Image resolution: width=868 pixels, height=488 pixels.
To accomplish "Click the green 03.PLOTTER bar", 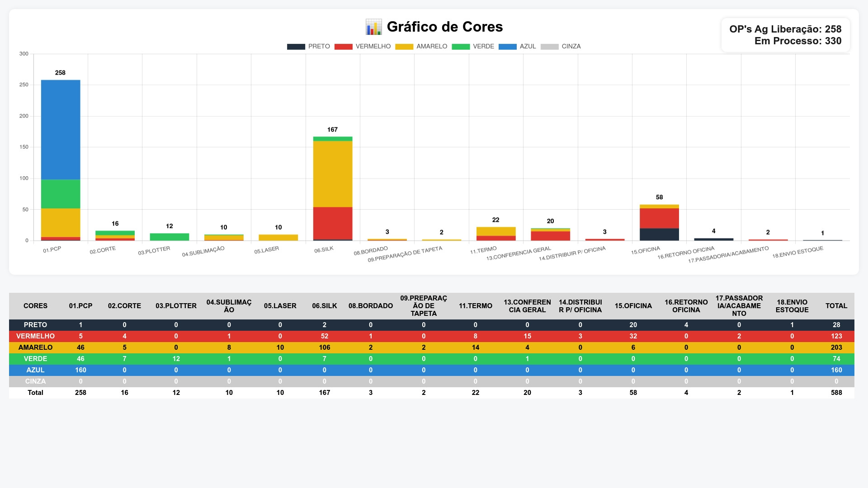I will pyautogui.click(x=170, y=237).
